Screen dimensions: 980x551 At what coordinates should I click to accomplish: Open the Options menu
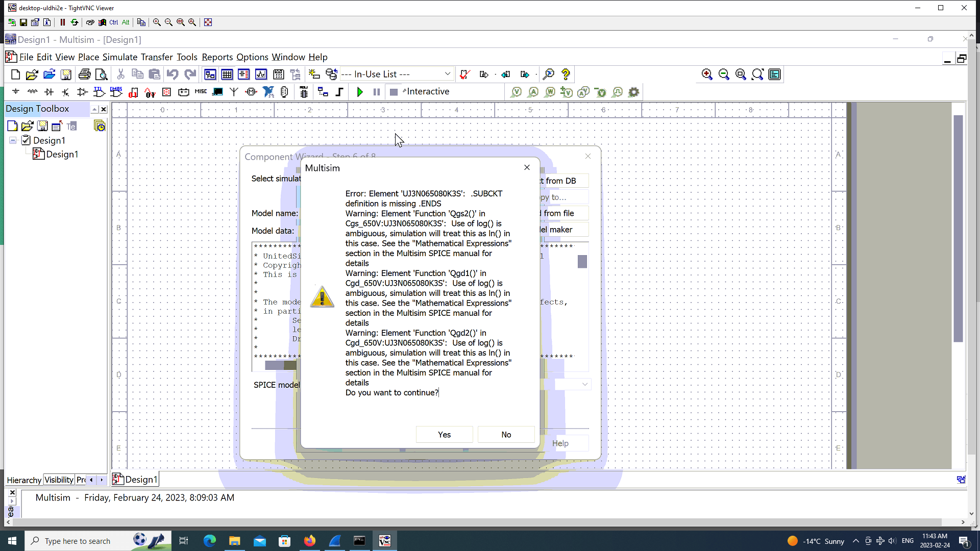click(x=252, y=57)
